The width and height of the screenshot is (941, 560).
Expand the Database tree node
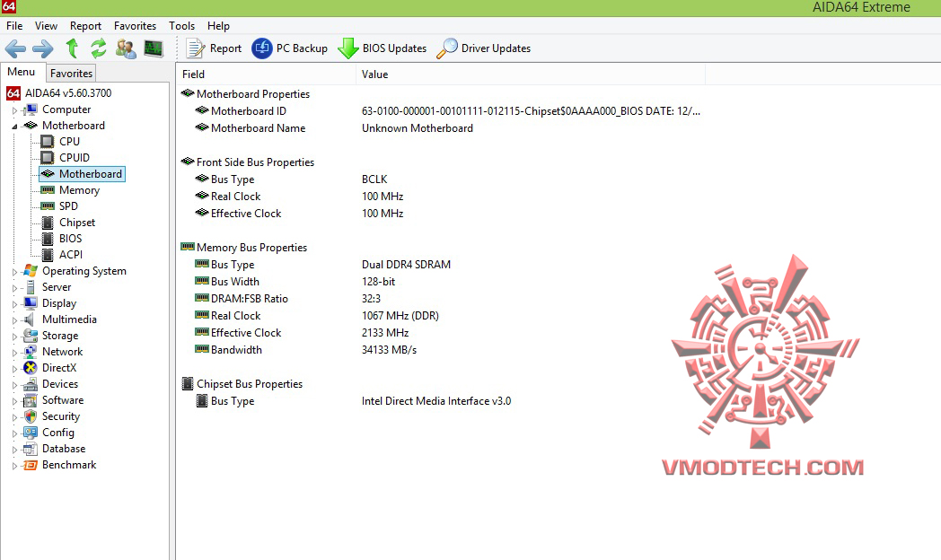click(14, 450)
